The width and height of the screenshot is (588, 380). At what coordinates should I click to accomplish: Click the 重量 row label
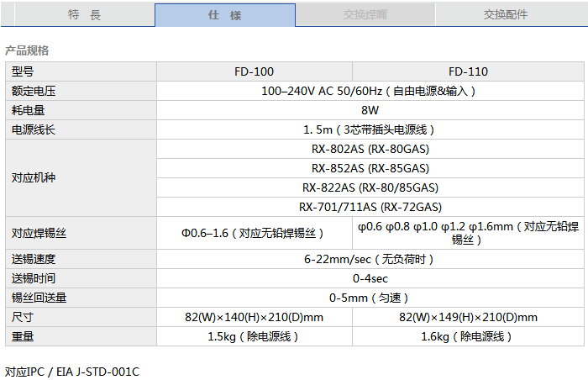pyautogui.click(x=81, y=336)
